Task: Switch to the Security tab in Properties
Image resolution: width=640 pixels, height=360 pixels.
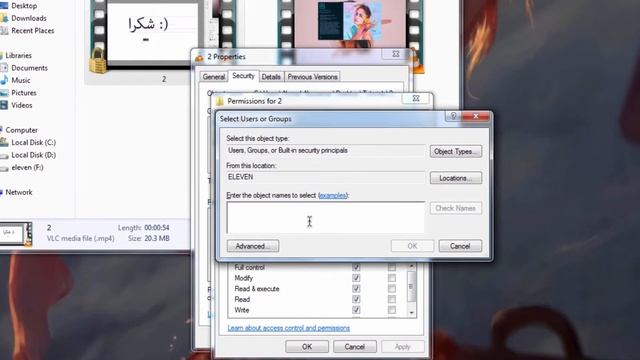Action: pos(243,76)
